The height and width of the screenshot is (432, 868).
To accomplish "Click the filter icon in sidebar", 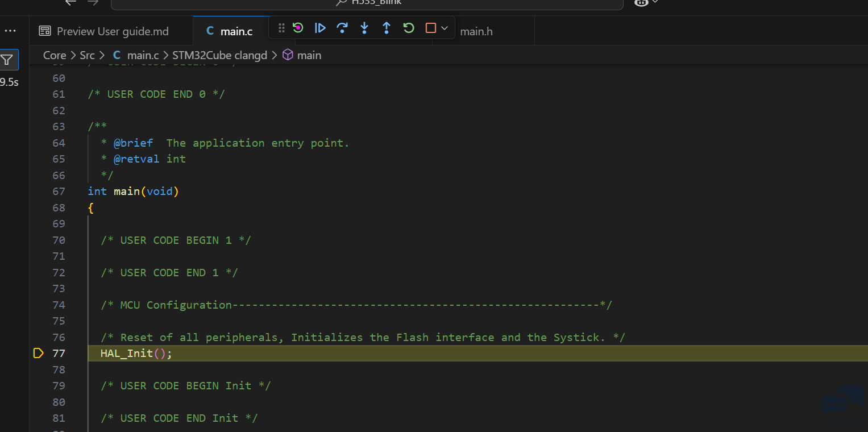I will pyautogui.click(x=7, y=60).
